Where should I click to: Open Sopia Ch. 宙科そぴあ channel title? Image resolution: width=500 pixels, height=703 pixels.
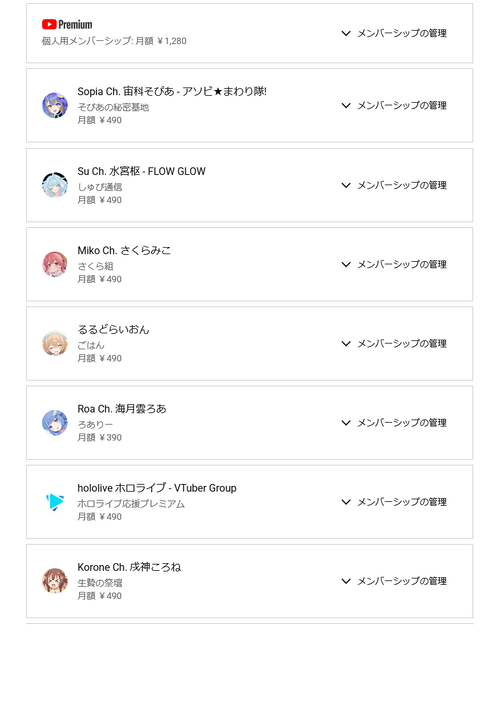172,91
